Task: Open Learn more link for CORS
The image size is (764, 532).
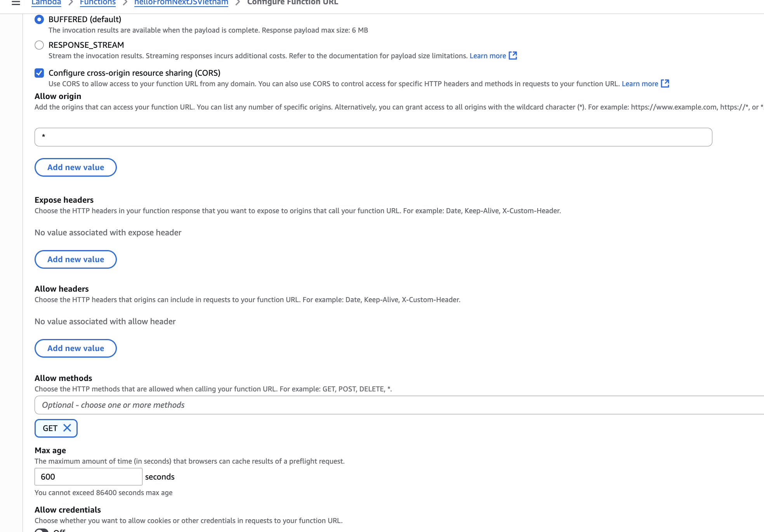Action: tap(640, 84)
